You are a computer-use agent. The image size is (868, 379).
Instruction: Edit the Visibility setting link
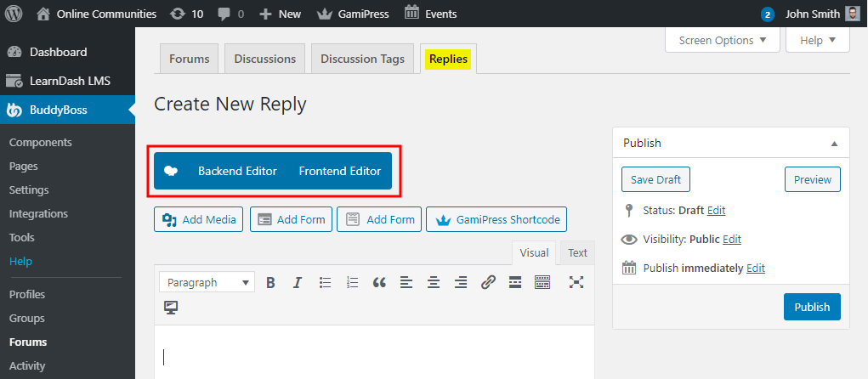(x=732, y=240)
